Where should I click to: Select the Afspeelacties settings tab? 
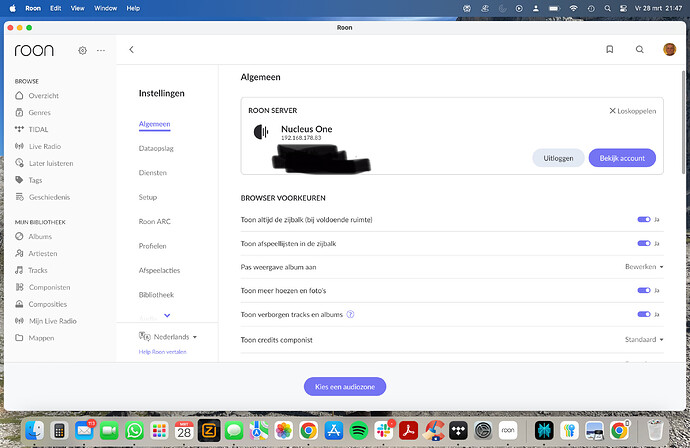159,270
